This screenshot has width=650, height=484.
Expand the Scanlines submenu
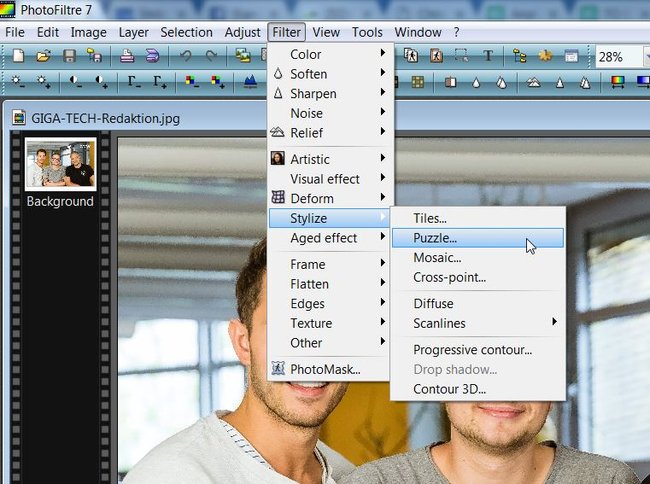click(478, 323)
